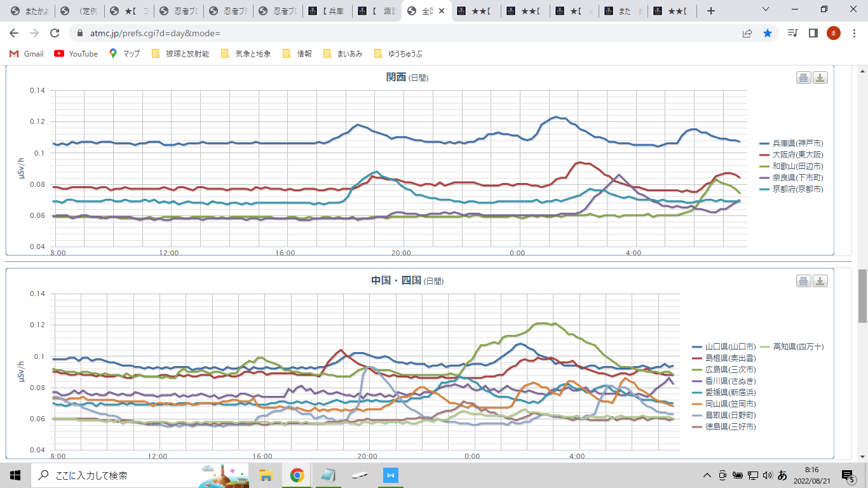Open the ゆうちゅうぶ bookmark folder

398,54
